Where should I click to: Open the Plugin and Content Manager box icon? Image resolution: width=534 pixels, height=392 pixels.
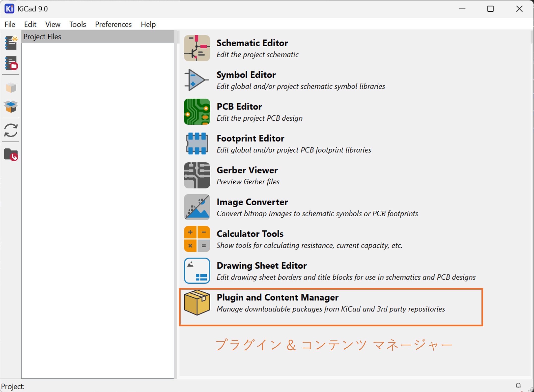point(197,302)
